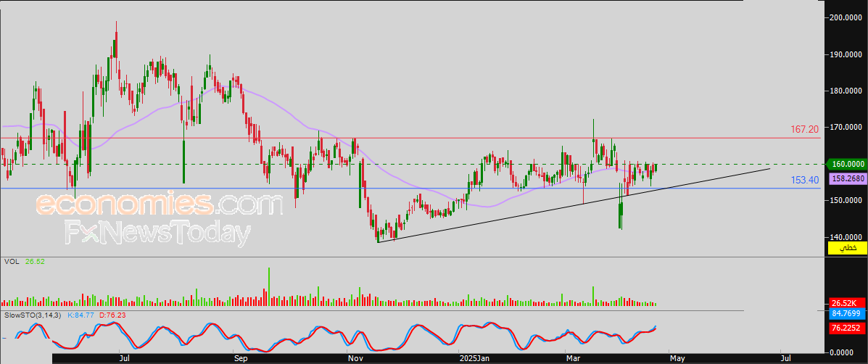
Task: Click the Nov date axis label
Action: click(355, 358)
